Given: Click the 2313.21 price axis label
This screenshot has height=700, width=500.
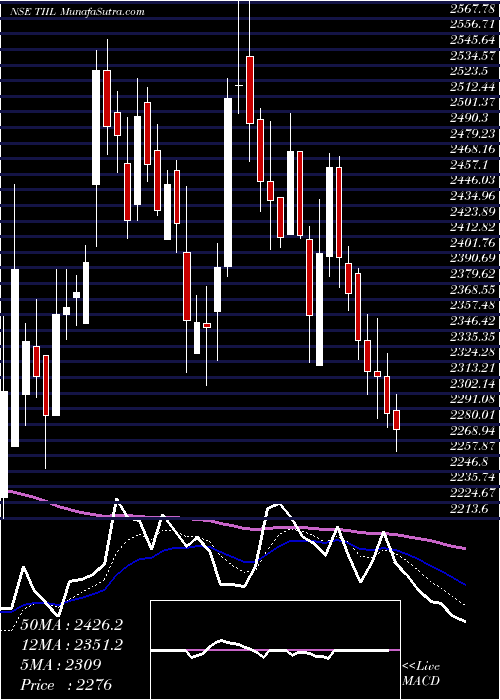Looking at the screenshot, I should point(474,367).
